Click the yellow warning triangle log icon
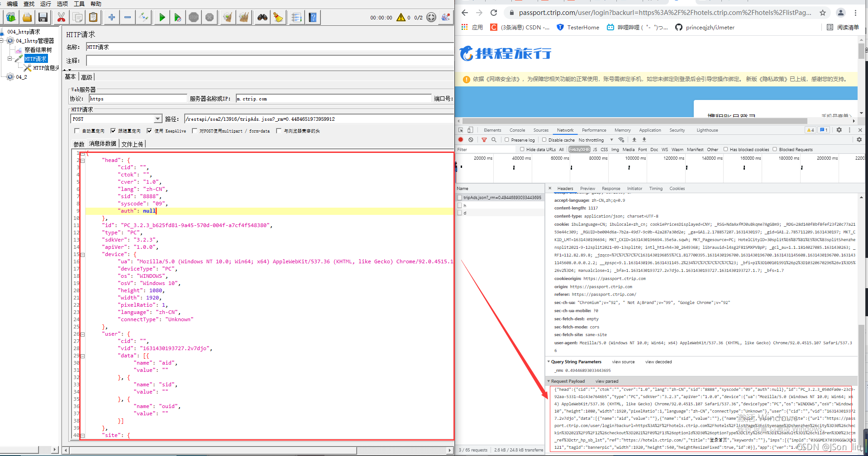868x456 pixels. click(401, 18)
